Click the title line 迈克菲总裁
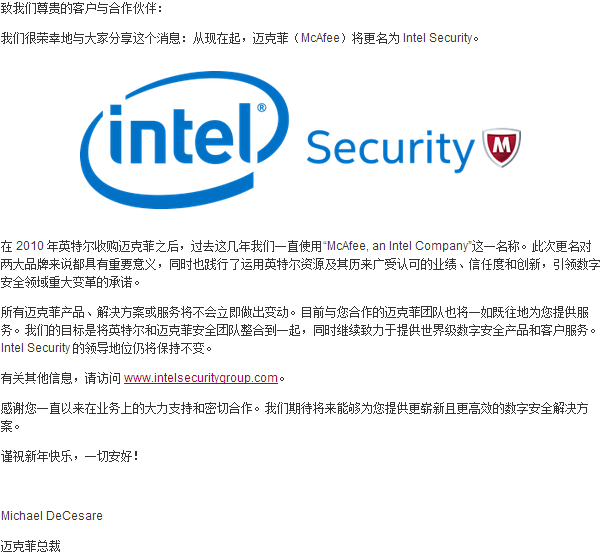The image size is (600, 555). pos(31,546)
